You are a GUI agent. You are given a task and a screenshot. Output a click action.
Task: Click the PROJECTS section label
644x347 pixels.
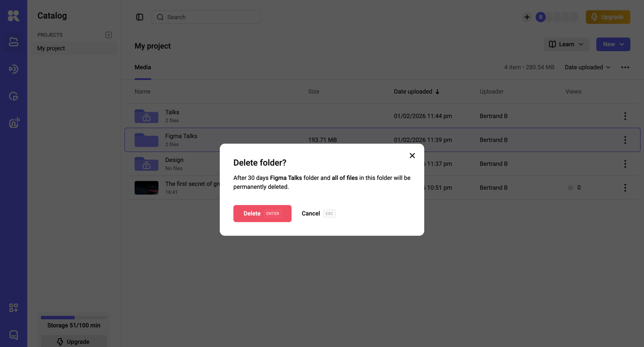[x=50, y=35]
